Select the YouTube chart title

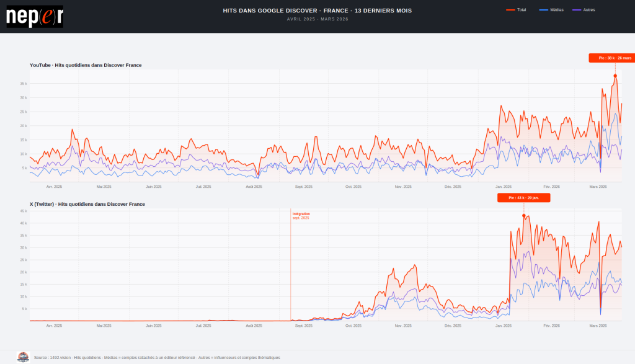click(x=86, y=65)
